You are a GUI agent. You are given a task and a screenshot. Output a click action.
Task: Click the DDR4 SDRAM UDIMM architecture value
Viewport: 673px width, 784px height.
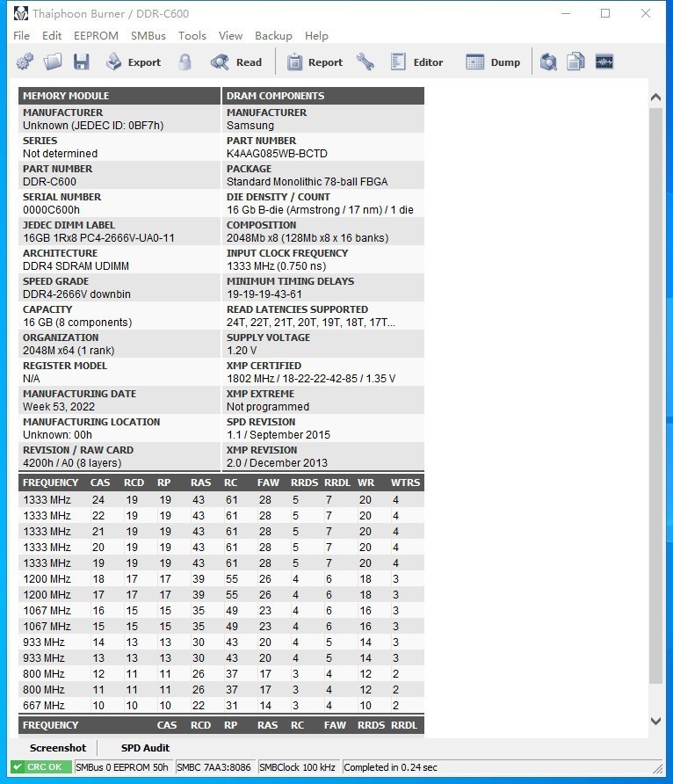pos(76,266)
